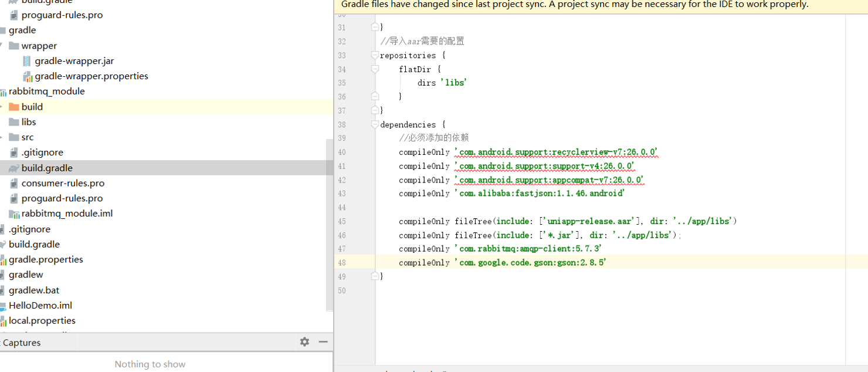
Task: Click the recyclerview-v7:26.0.0 dependency string
Action: 556,153
